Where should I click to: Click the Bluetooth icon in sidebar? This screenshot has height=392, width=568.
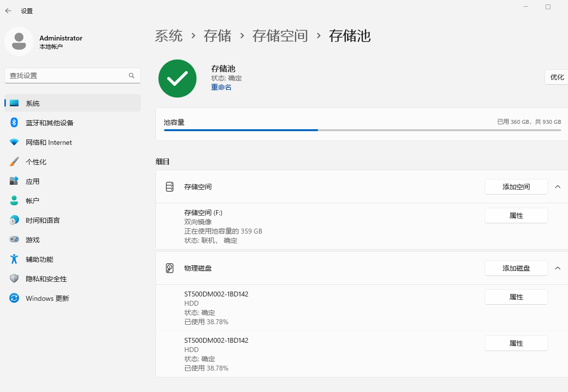(14, 122)
